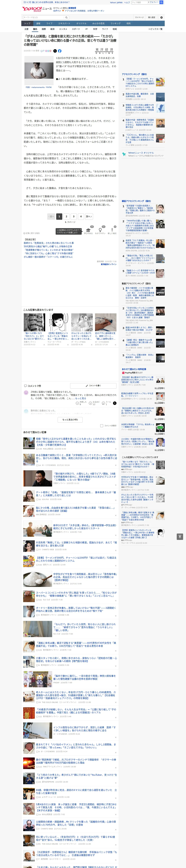
Task: Click the report-article prohibition icon link
Action: coord(31,233)
